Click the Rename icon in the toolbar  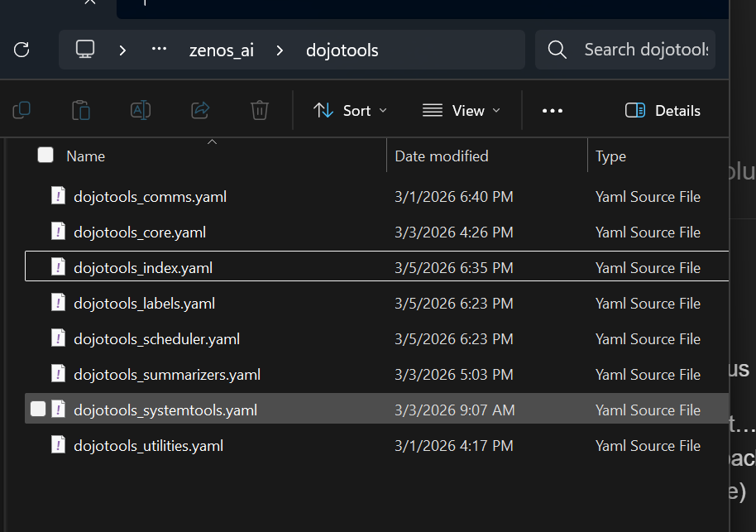[141, 110]
